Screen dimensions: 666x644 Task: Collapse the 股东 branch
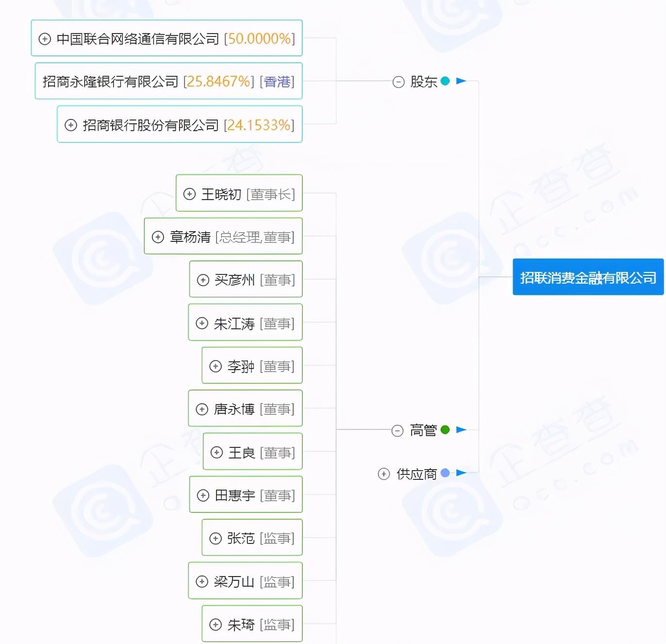coord(399,82)
